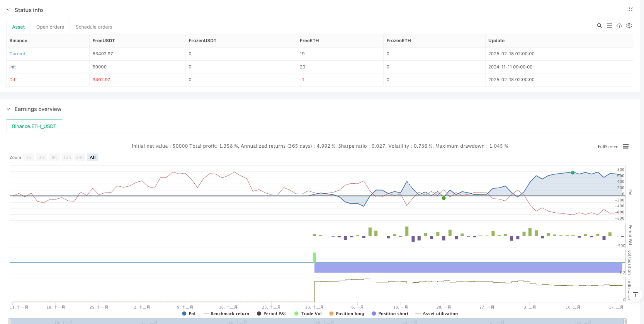Click the FullScreen button
This screenshot has height=324, width=644.
[608, 147]
